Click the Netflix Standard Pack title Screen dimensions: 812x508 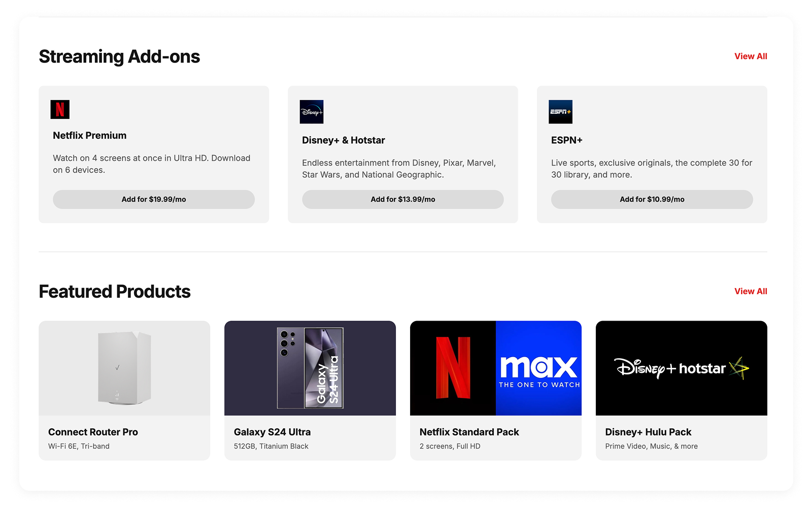469,432
